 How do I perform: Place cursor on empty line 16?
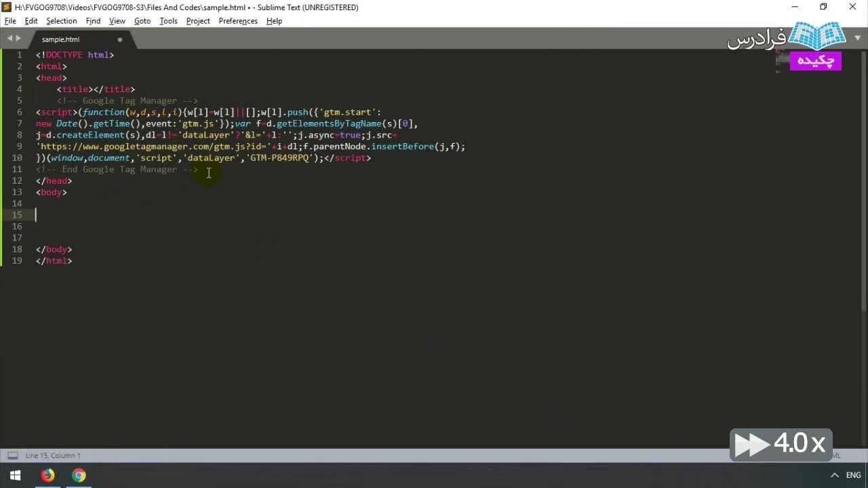pos(136,226)
